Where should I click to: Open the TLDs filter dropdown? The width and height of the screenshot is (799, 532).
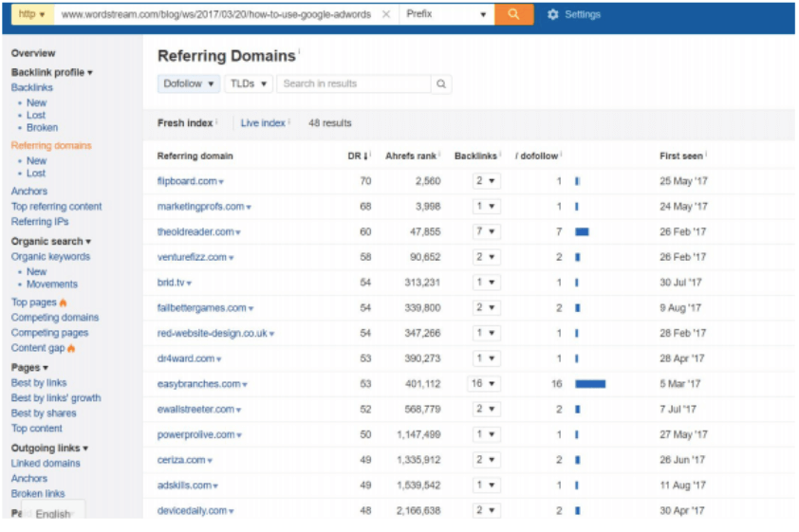tap(249, 84)
